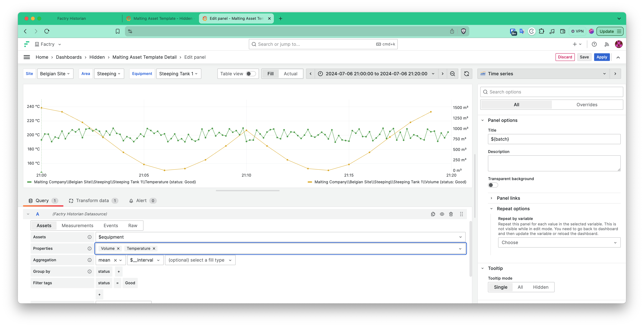Click the bookmark icon in browser toolbar
The height and width of the screenshot is (327, 644).
click(x=117, y=31)
